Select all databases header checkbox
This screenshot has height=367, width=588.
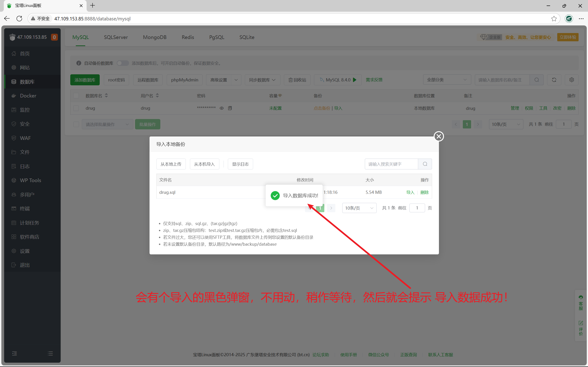coord(76,96)
